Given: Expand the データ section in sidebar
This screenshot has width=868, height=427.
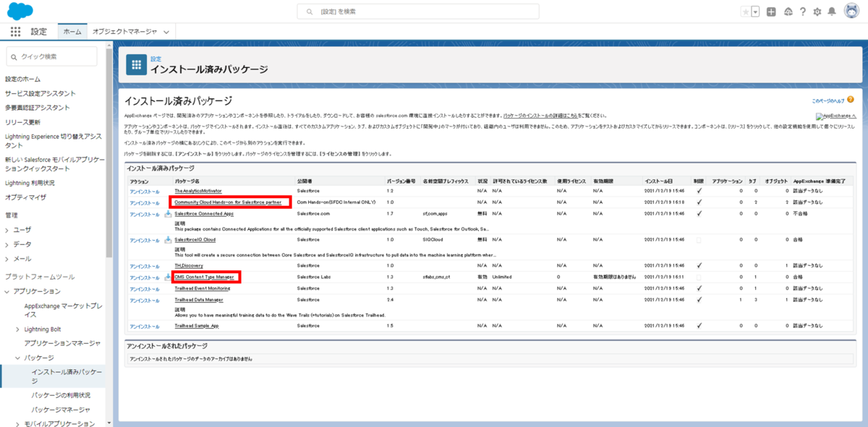Looking at the screenshot, I should tap(7, 244).
